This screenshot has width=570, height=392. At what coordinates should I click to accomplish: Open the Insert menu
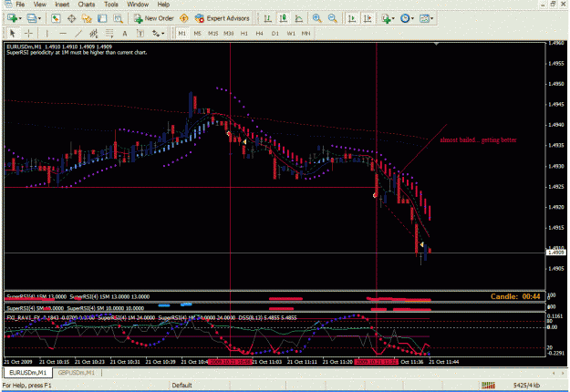tap(62, 5)
